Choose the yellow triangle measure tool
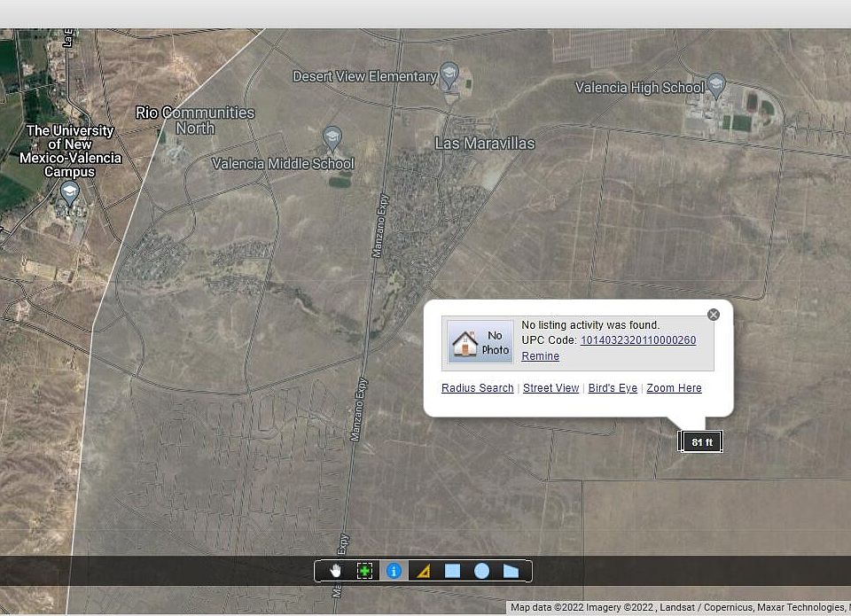 pos(424,571)
